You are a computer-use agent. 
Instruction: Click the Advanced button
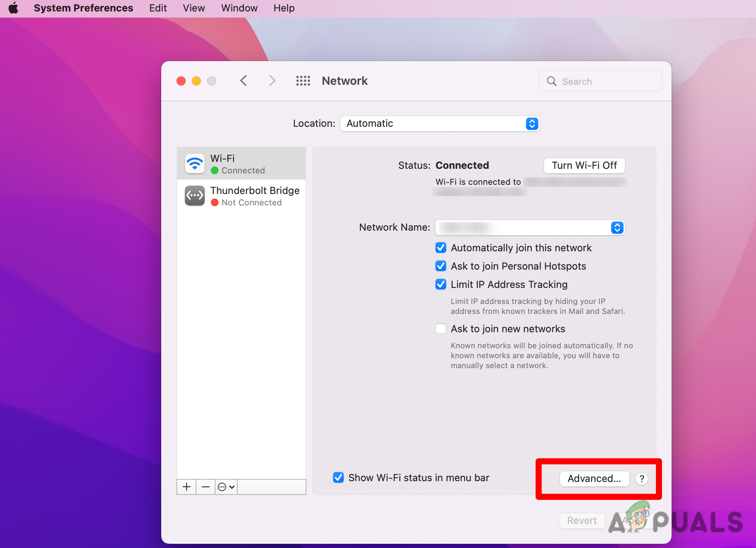(594, 478)
